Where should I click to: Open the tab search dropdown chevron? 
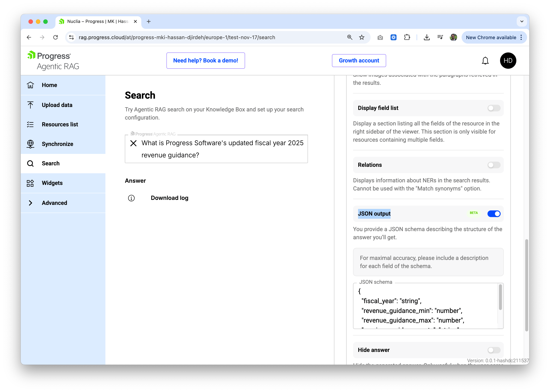(x=522, y=21)
